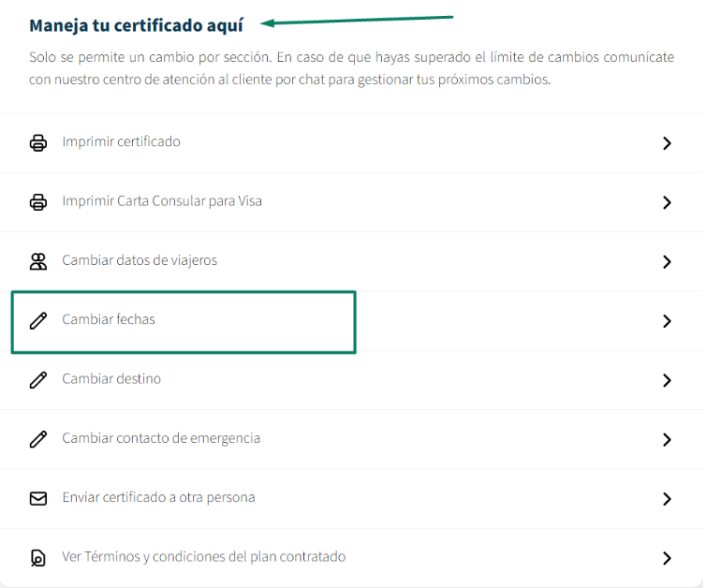Expand the Enviar certificado row chevron
The image size is (706, 588).
(667, 499)
